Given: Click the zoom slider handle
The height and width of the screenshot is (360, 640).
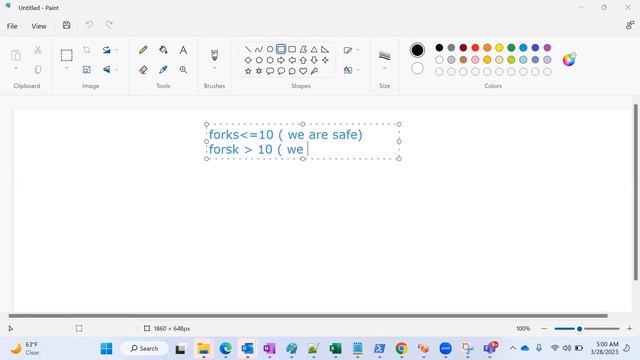Looking at the screenshot, I should 579,329.
